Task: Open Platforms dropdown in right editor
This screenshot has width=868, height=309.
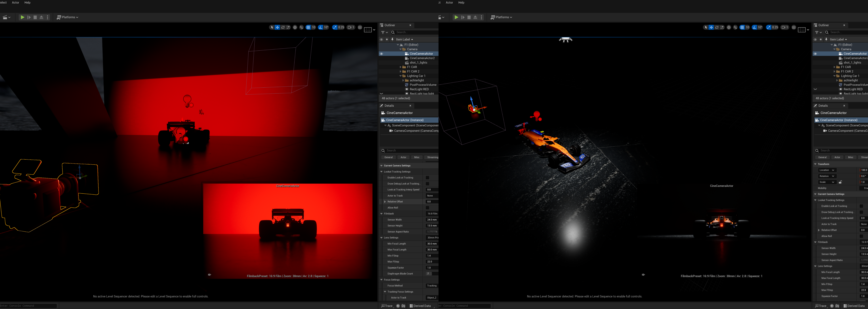Action: (x=501, y=17)
